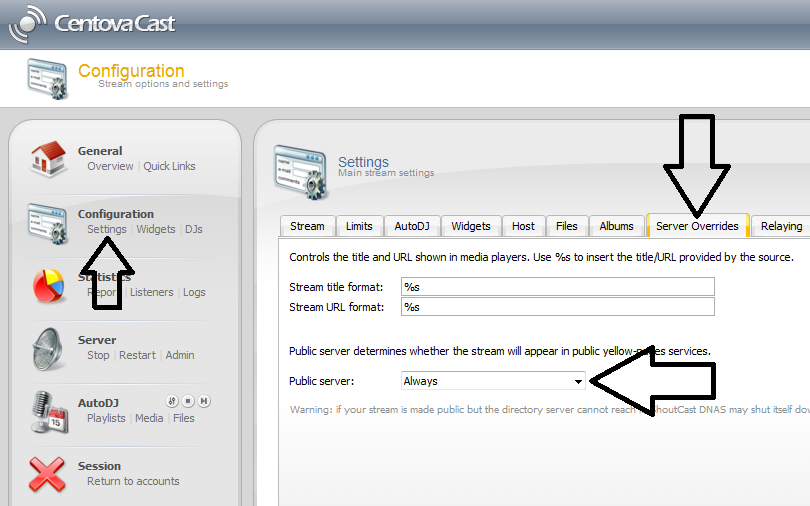Click the Session red X icon

click(x=47, y=474)
